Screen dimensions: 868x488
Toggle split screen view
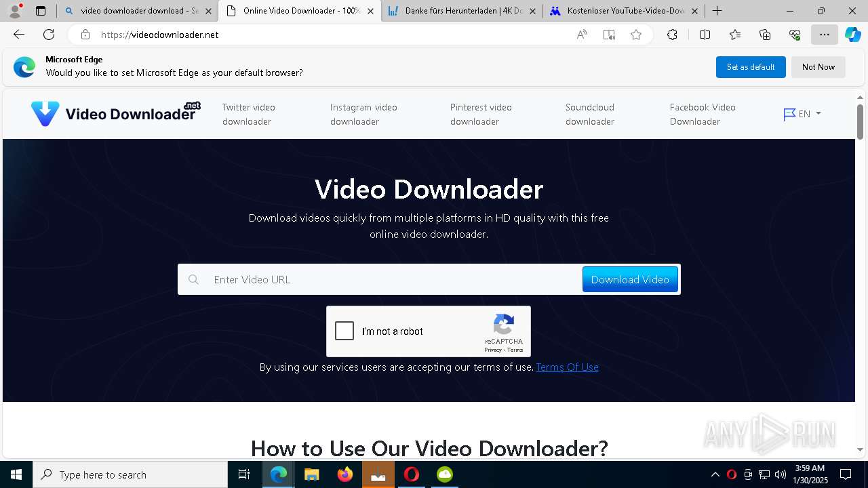[705, 35]
